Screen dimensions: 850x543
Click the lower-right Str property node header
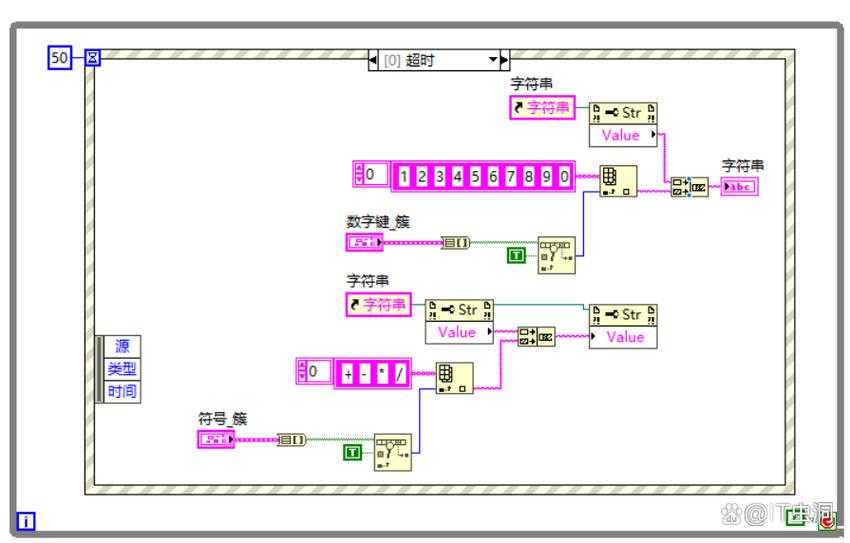(x=623, y=315)
